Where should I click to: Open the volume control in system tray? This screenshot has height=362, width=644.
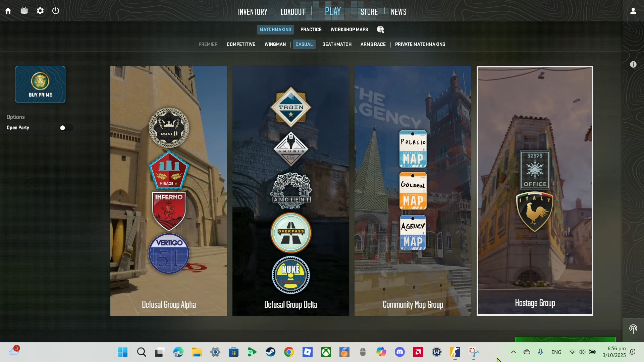[582, 352]
